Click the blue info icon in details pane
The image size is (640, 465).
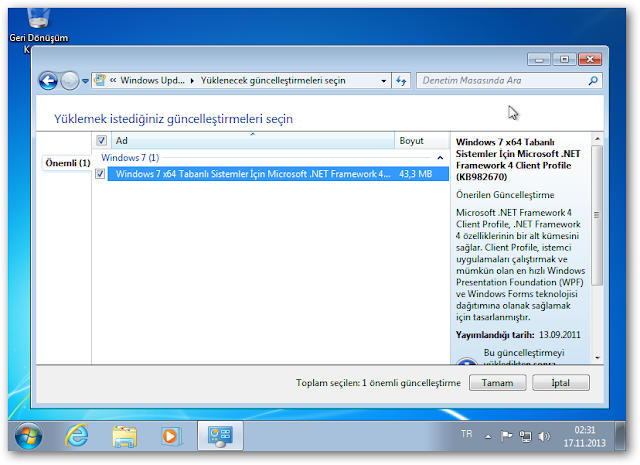click(467, 361)
